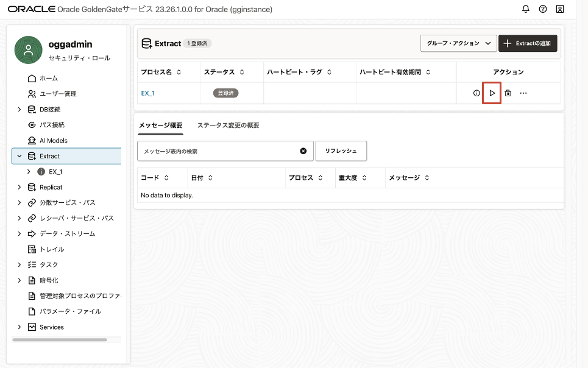The image size is (588, 368).
Task: Expand the Replicat tree node
Action: point(19,187)
